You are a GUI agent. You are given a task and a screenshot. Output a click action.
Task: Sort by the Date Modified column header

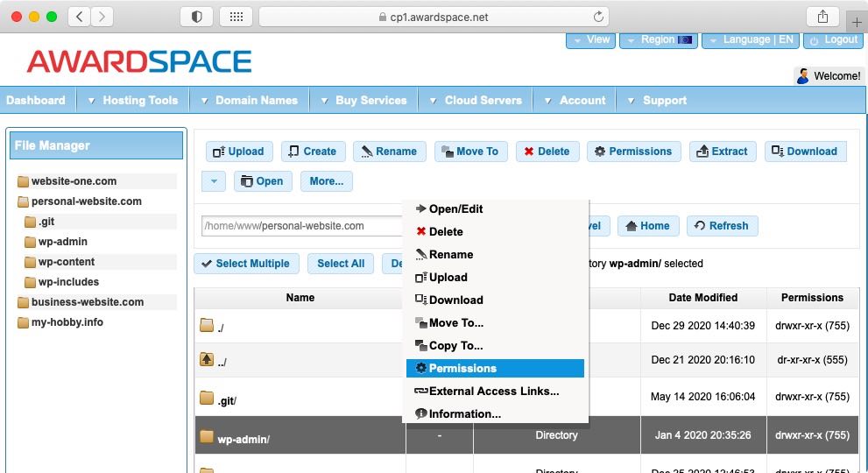click(703, 298)
